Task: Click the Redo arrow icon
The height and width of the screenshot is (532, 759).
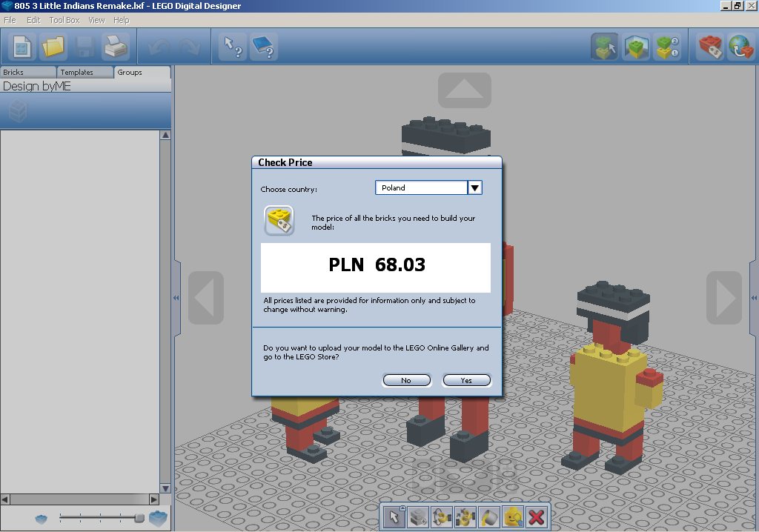Action: coord(189,47)
